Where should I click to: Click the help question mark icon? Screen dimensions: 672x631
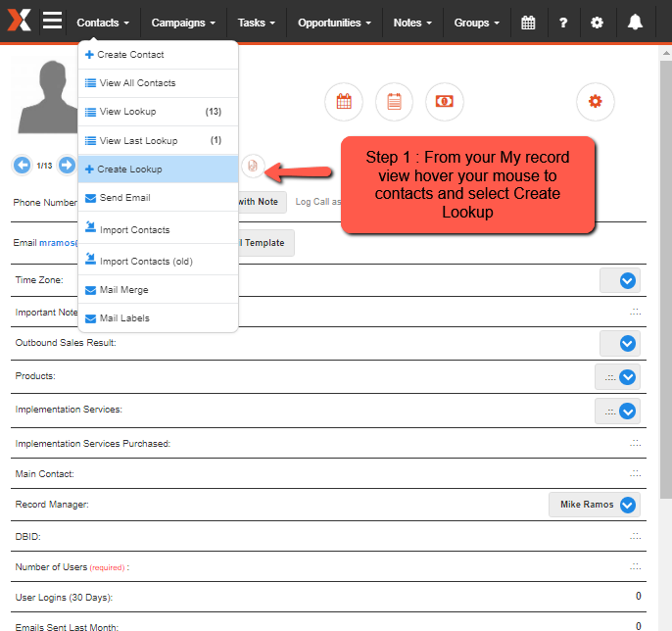pyautogui.click(x=563, y=22)
